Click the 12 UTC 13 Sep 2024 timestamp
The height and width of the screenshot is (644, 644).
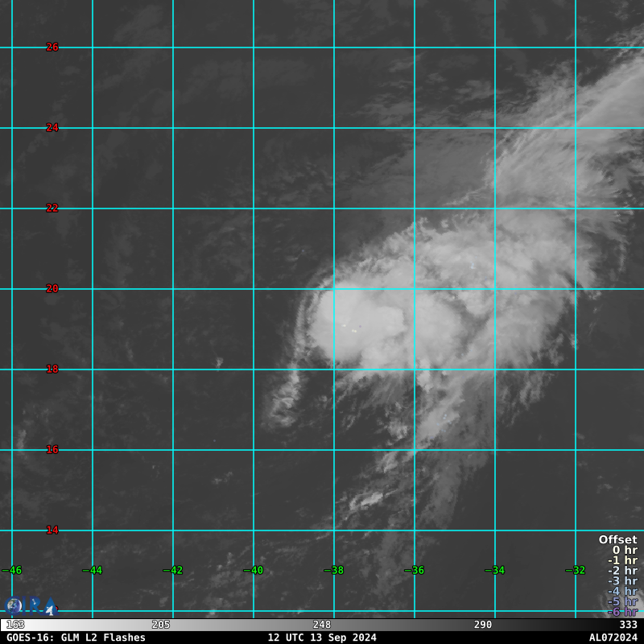pyautogui.click(x=322, y=638)
